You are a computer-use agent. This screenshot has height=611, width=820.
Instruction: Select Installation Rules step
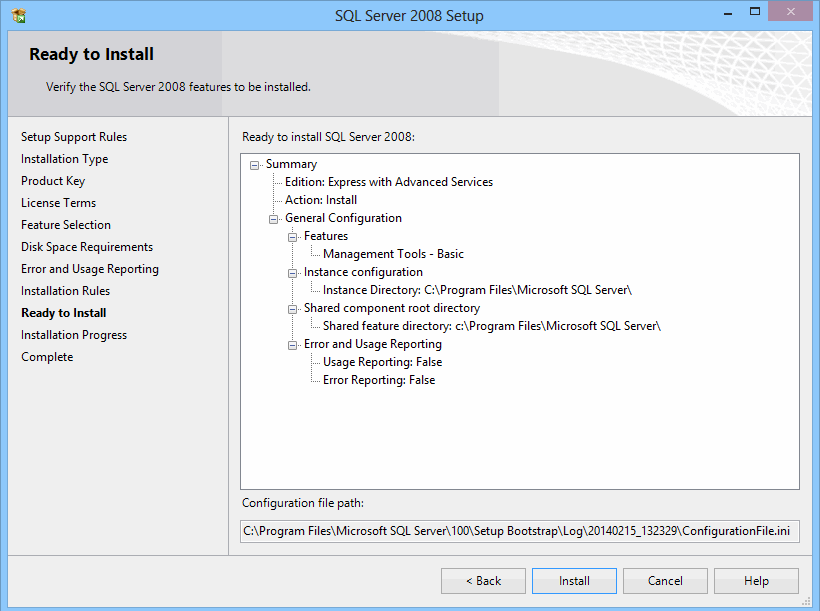point(65,291)
